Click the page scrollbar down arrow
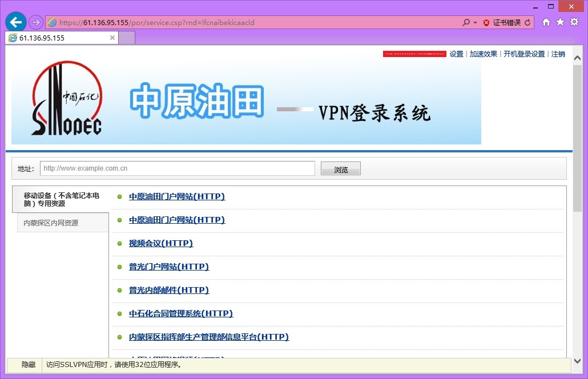 point(578,361)
